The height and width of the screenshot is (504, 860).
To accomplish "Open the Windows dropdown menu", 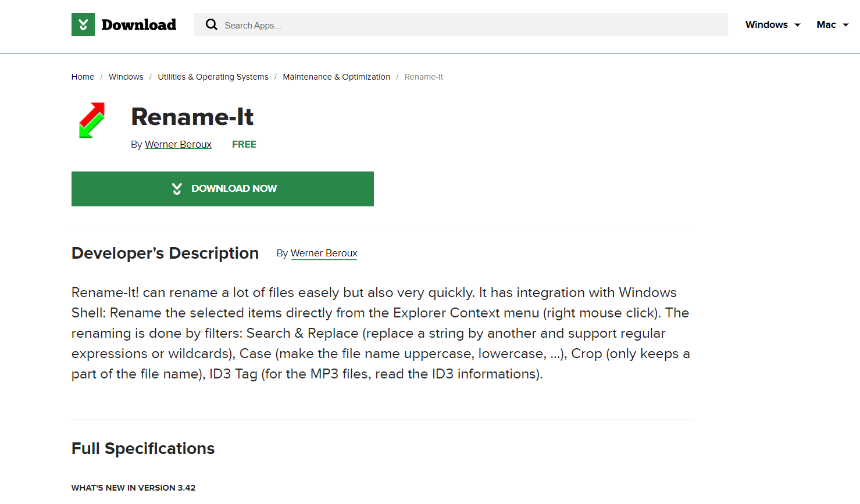I will tap(773, 24).
